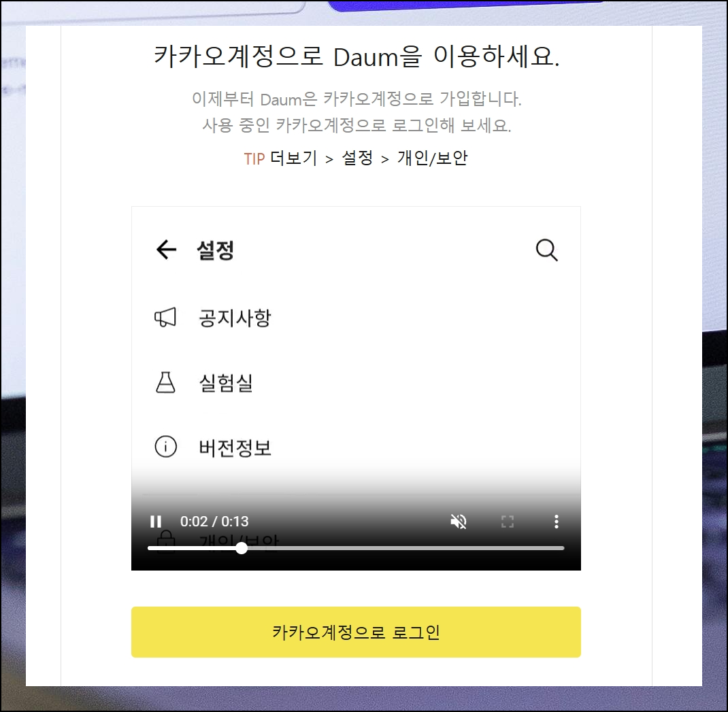Image resolution: width=728 pixels, height=712 pixels.
Task: Click the 설정 breadcrumb in the TIP line
Action: [x=357, y=158]
